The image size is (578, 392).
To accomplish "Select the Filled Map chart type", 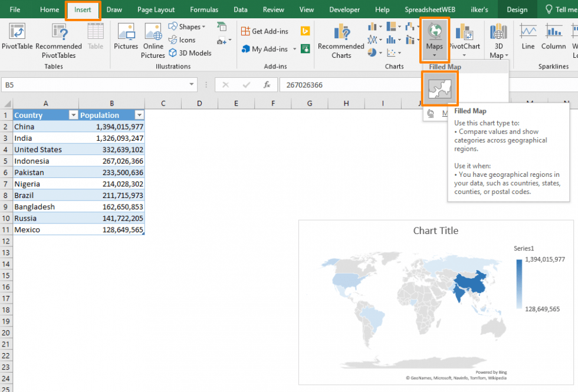I will point(439,88).
